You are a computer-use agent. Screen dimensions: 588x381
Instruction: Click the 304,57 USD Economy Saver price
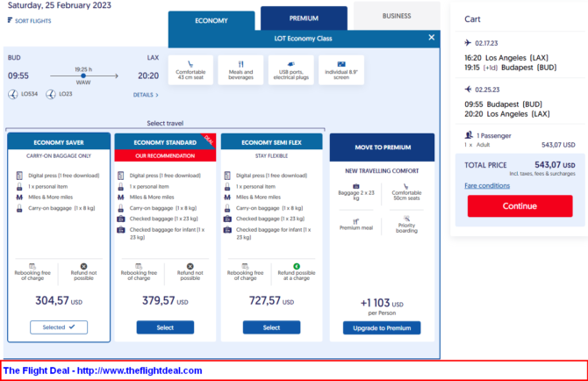59,301
